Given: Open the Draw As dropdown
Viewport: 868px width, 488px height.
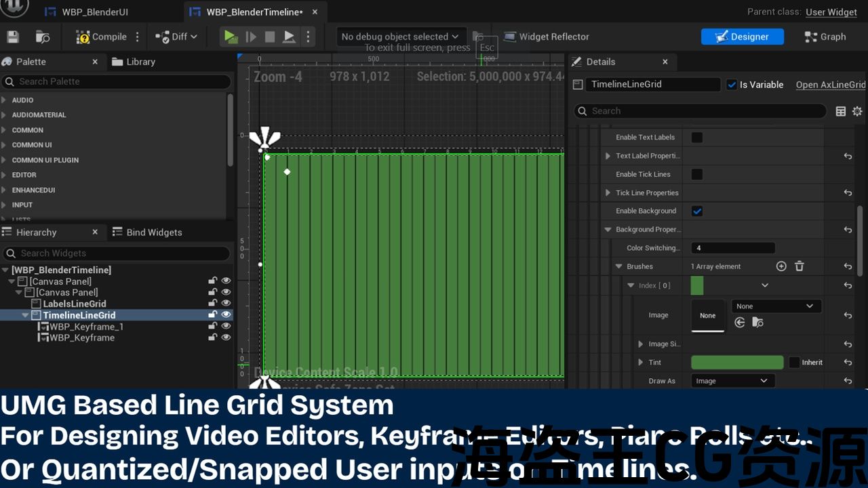Looking at the screenshot, I should (x=732, y=381).
